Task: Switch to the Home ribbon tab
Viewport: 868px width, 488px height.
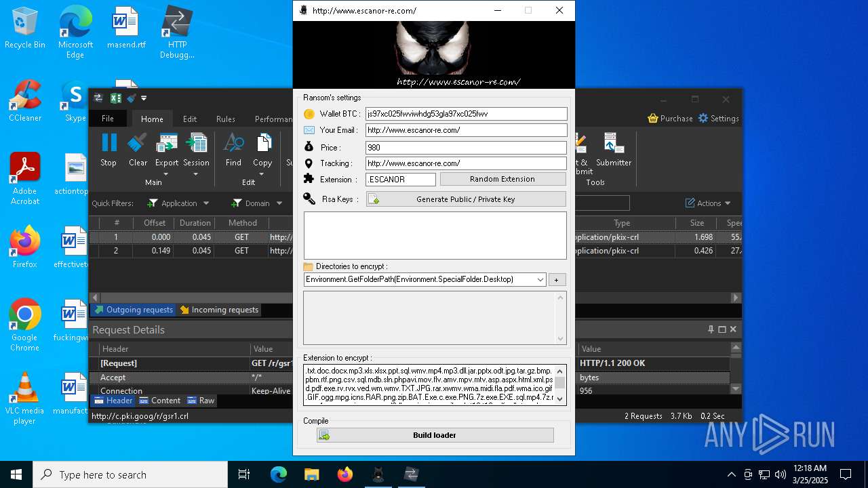Action: pyautogui.click(x=152, y=119)
